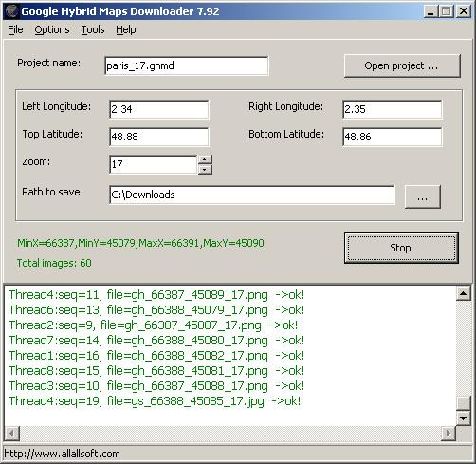The image size is (476, 464).
Task: Select the Thread1 seq=16 log line
Action: pyautogui.click(x=156, y=356)
